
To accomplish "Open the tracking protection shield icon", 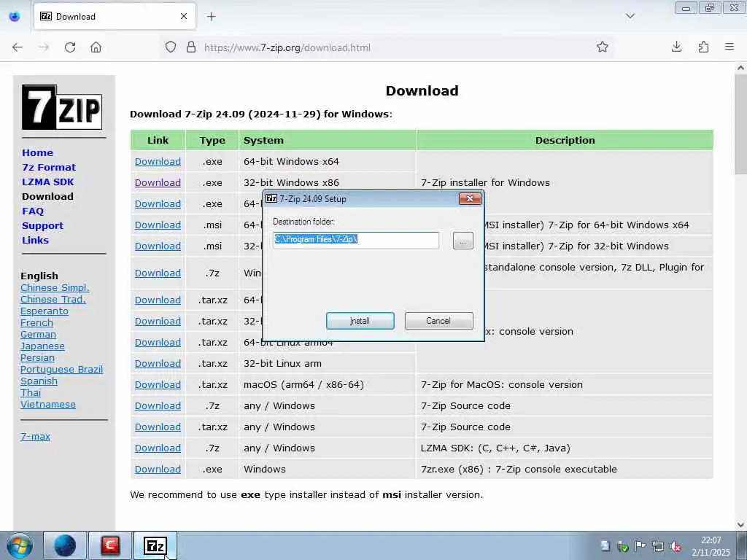I will (171, 47).
